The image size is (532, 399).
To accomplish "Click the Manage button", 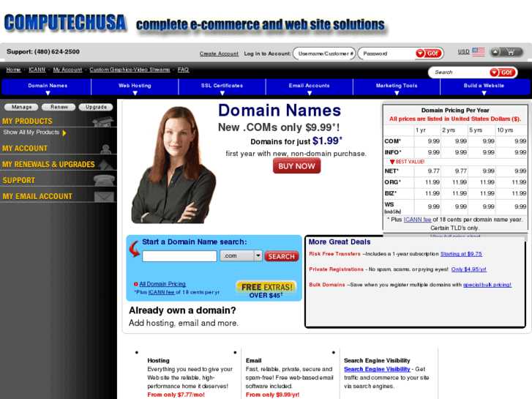I will point(21,107).
